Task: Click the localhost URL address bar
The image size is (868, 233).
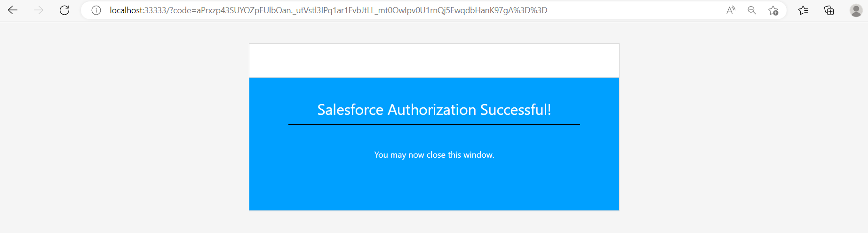Action: click(329, 10)
